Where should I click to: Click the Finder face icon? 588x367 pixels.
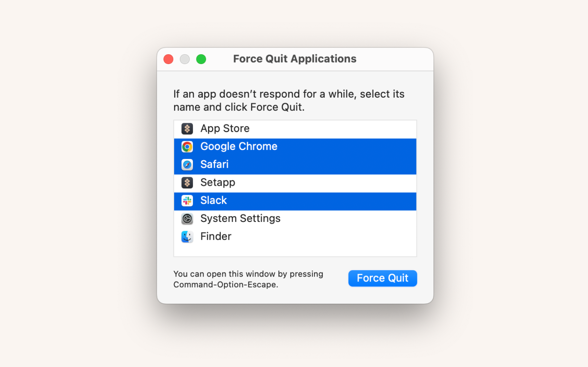[x=187, y=237]
